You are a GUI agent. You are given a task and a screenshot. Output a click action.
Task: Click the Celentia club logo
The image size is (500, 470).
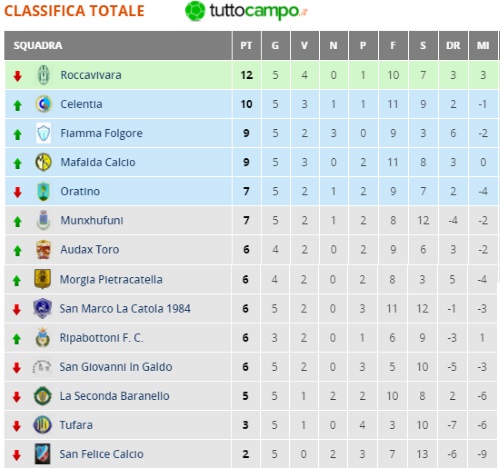[43, 104]
